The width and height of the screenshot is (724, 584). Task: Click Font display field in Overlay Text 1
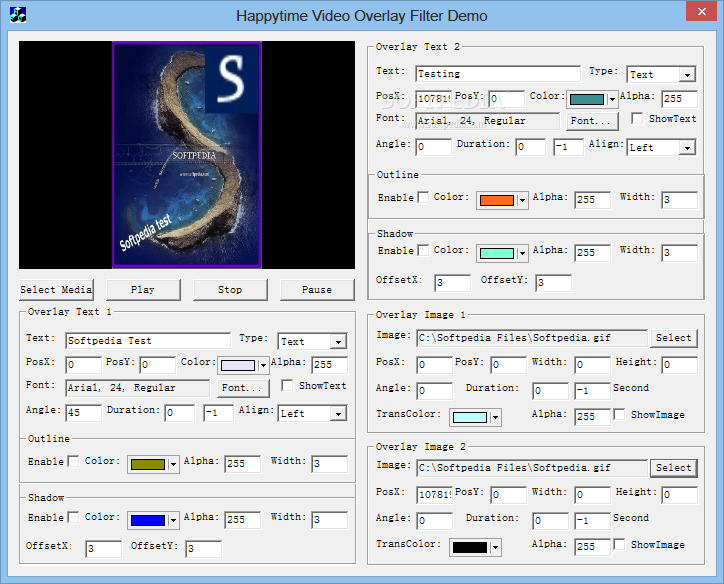(x=138, y=388)
